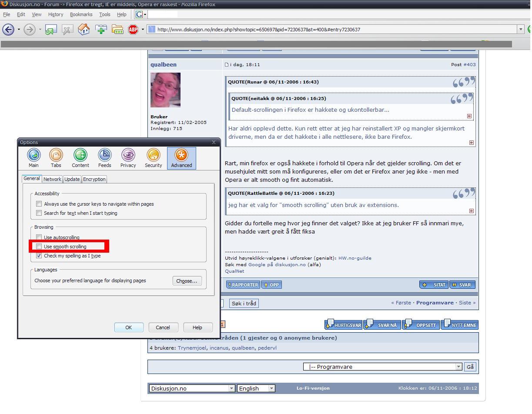Viewport: 532px width, 414px height.
Task: Click the Google search engine icon
Action: (139, 14)
